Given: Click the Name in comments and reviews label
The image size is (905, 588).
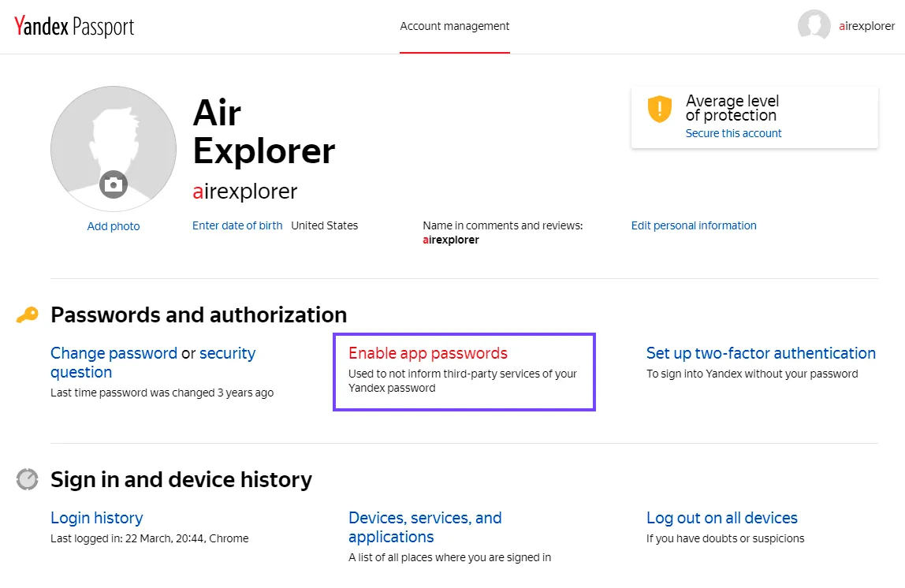Looking at the screenshot, I should pos(503,225).
